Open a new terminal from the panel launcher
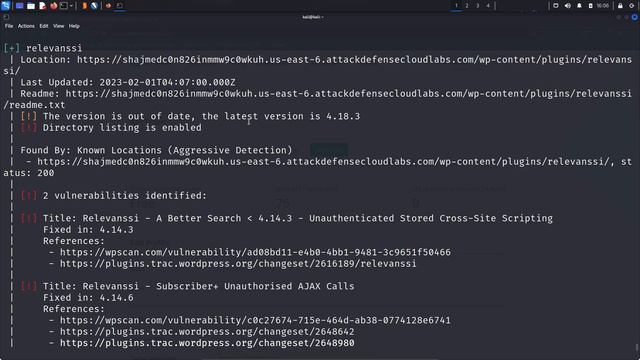The image size is (640, 360). [x=64, y=6]
